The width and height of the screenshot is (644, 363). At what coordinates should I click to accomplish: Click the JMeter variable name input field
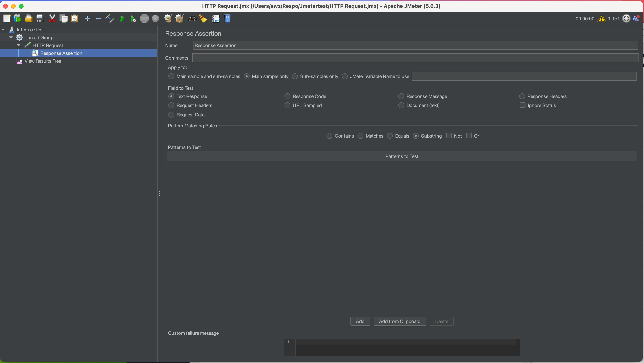click(524, 76)
